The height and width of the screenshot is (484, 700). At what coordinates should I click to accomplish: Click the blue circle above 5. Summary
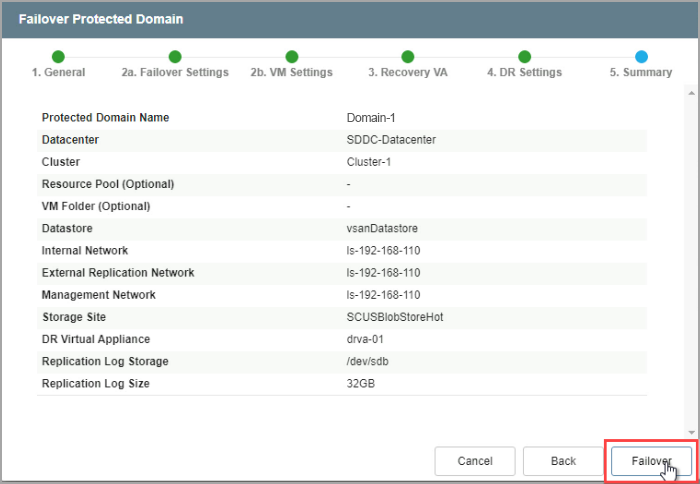[x=641, y=57]
